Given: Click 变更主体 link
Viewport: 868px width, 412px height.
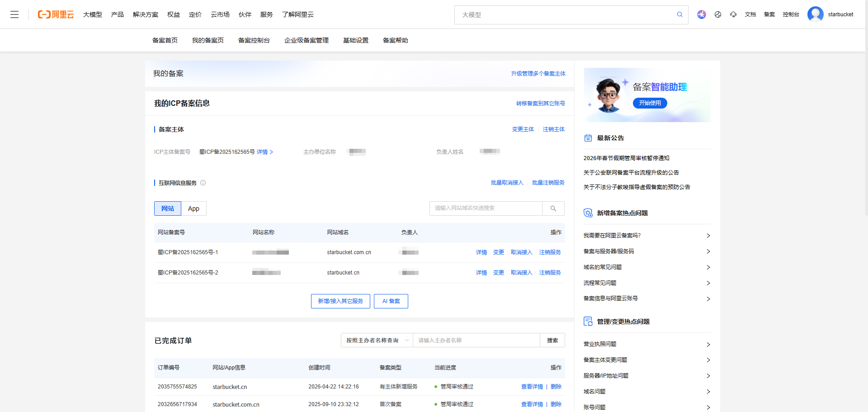Looking at the screenshot, I should (x=523, y=129).
